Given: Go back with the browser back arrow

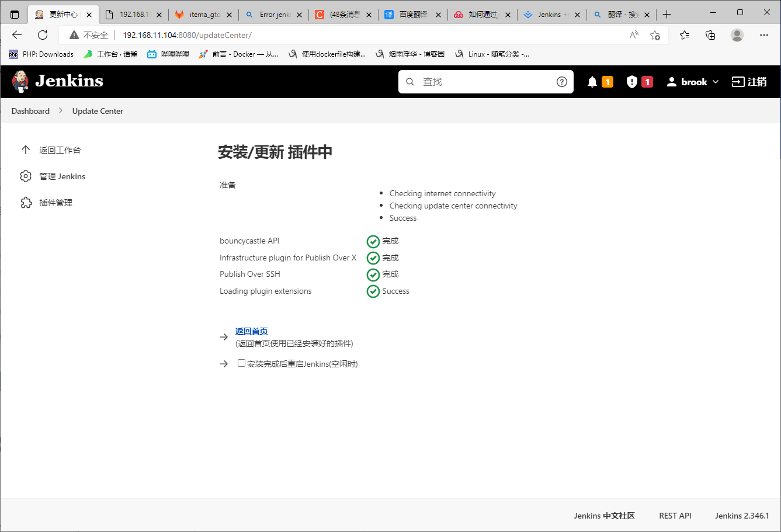Looking at the screenshot, I should 17,35.
